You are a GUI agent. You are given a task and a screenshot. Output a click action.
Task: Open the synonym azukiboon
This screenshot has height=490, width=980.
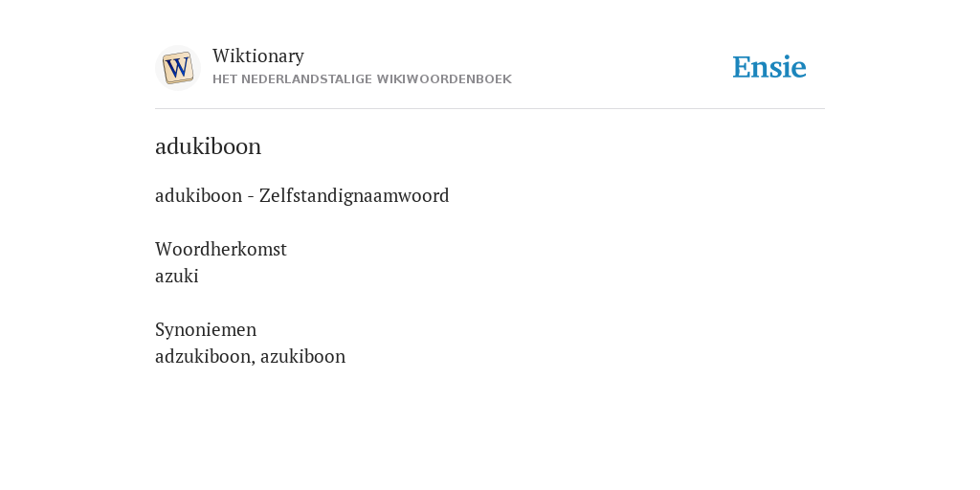(x=302, y=356)
